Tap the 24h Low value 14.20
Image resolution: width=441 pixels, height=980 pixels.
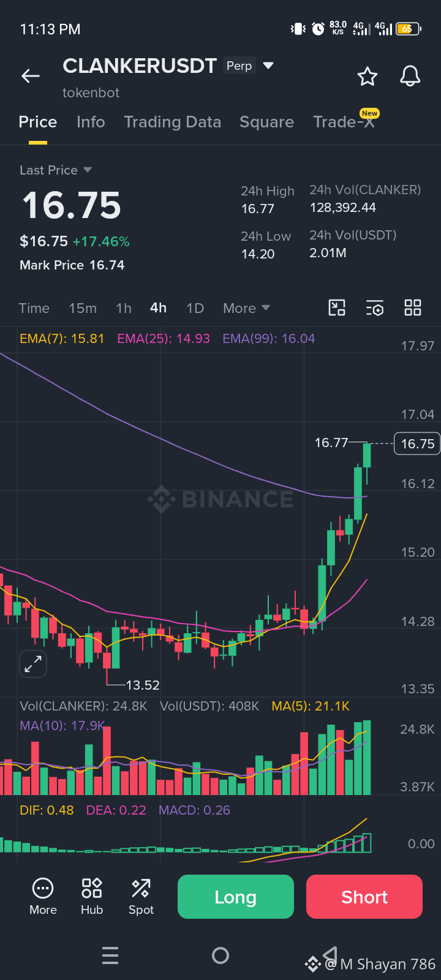click(x=258, y=254)
